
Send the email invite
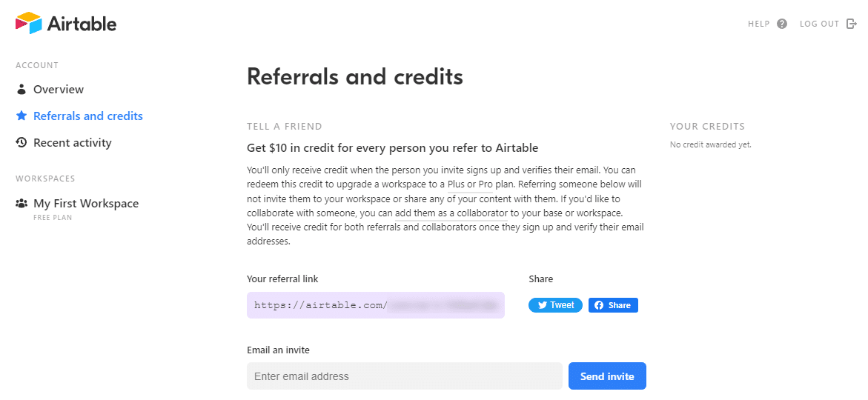(607, 376)
